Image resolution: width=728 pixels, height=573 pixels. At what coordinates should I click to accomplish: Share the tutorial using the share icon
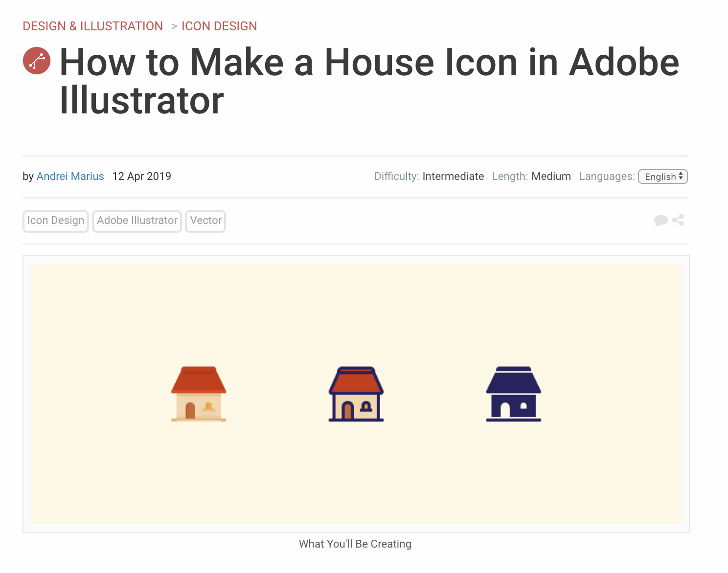(x=678, y=220)
